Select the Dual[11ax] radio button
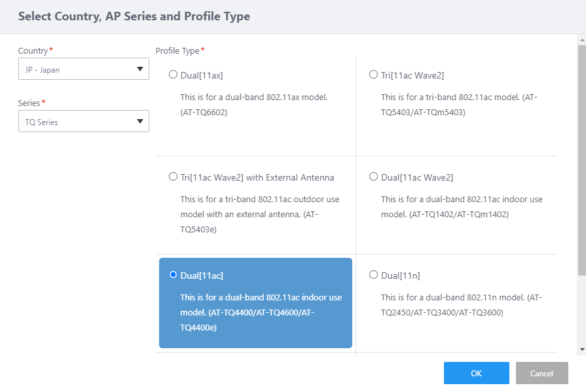The width and height of the screenshot is (586, 392). click(173, 75)
